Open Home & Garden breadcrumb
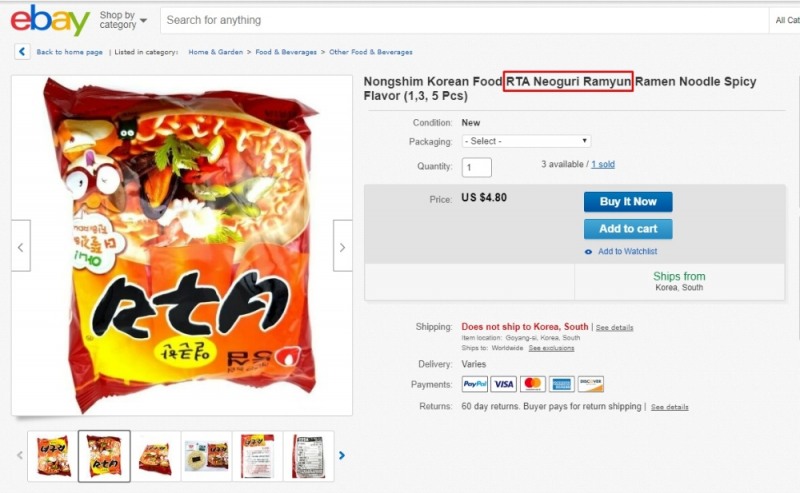 tap(215, 52)
